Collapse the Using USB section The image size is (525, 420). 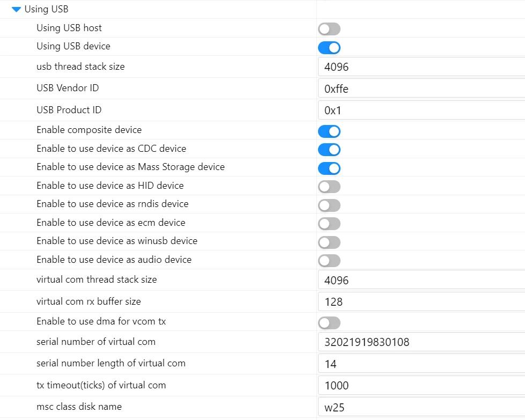click(16, 10)
